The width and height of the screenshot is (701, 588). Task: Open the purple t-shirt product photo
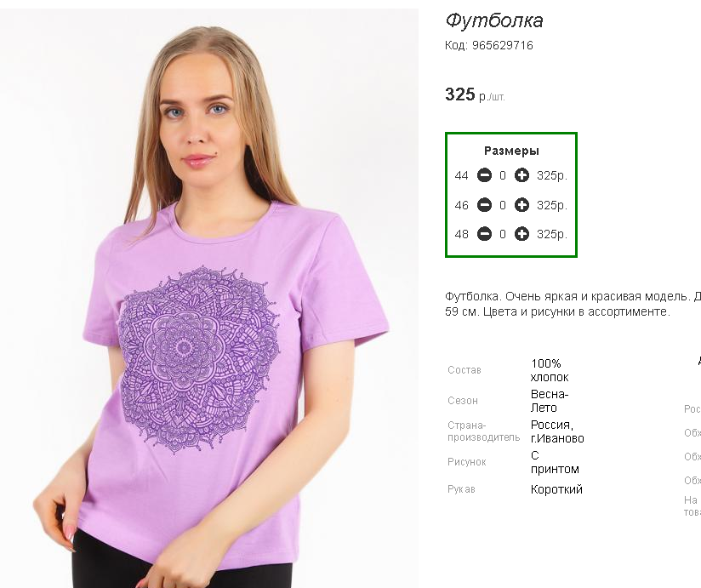209,298
